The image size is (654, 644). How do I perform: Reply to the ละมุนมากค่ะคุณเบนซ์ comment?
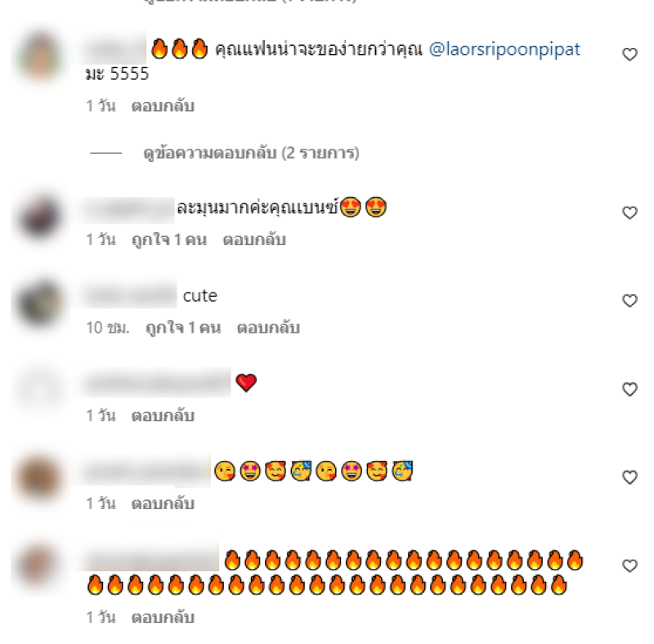click(254, 239)
